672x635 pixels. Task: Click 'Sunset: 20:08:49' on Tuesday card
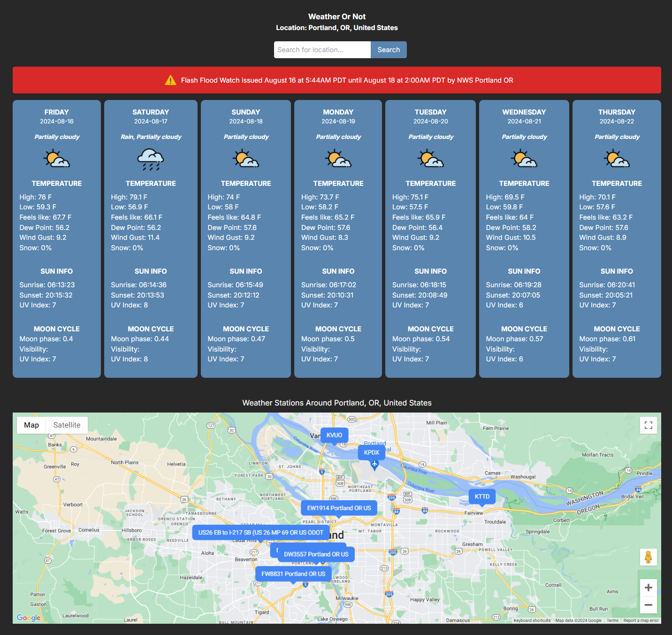(420, 295)
